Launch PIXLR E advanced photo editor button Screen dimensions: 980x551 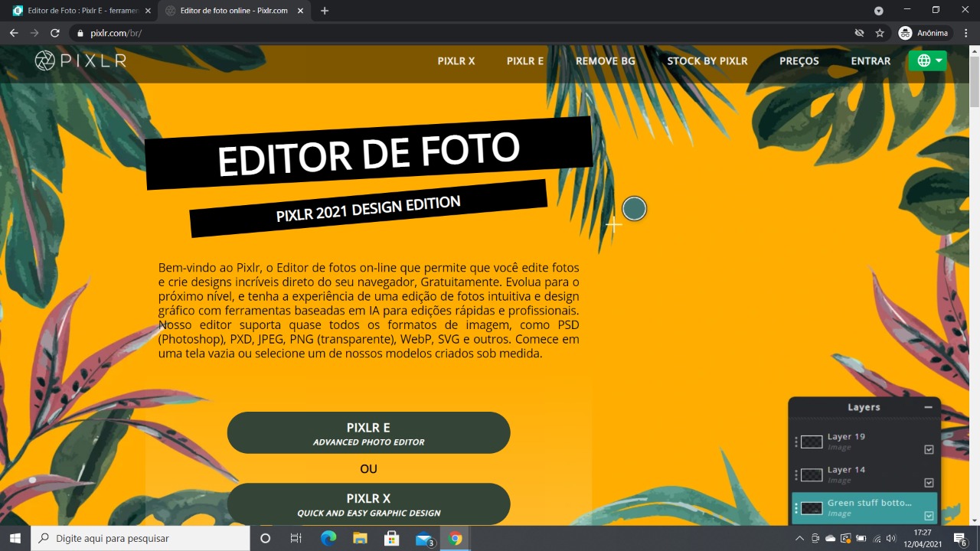(368, 433)
